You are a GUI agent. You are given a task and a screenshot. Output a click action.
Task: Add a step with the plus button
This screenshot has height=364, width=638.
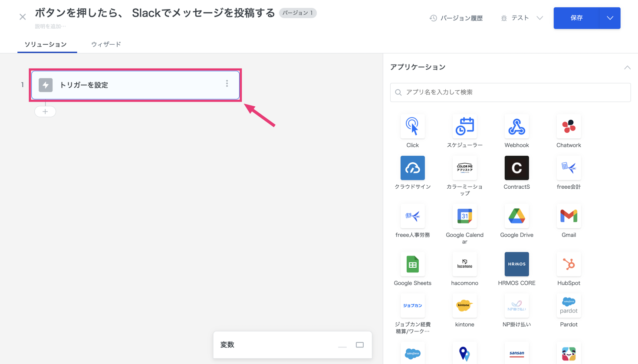click(x=45, y=111)
